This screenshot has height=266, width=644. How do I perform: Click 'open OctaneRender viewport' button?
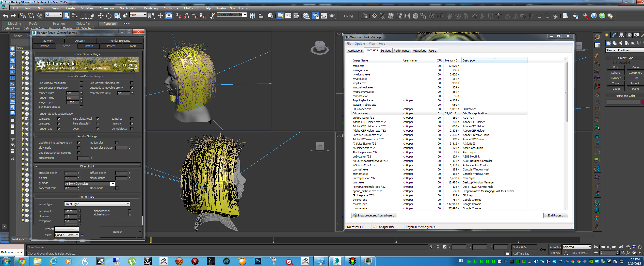tap(86, 76)
